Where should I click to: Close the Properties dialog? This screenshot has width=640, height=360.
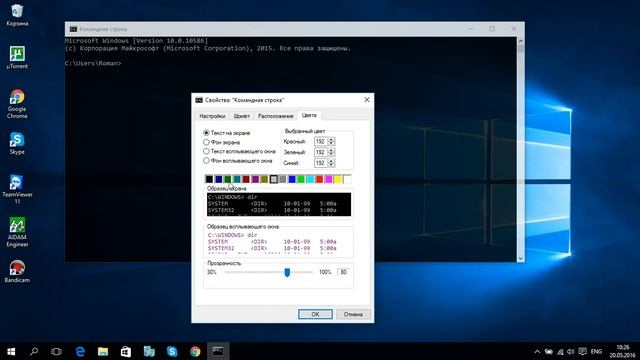click(367, 100)
